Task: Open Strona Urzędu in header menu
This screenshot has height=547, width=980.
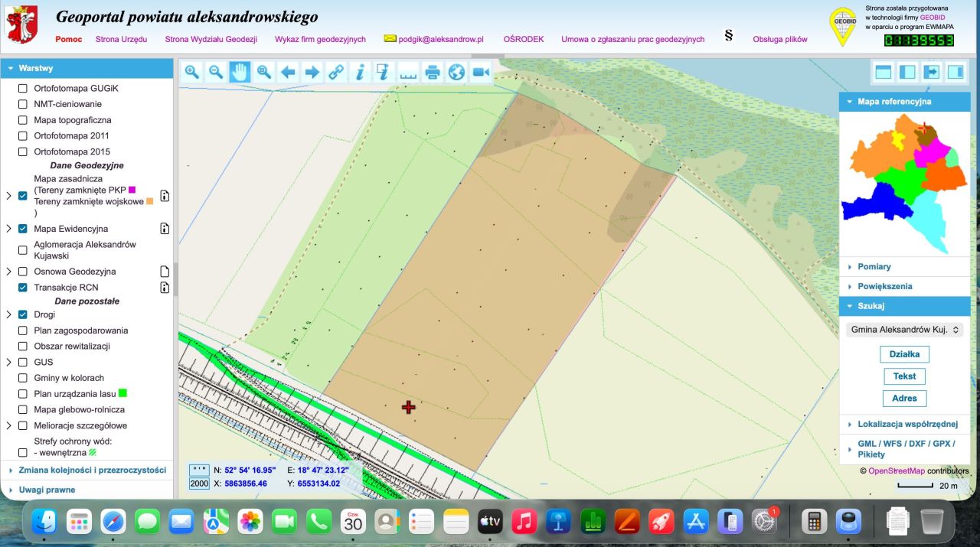Action: (121, 39)
